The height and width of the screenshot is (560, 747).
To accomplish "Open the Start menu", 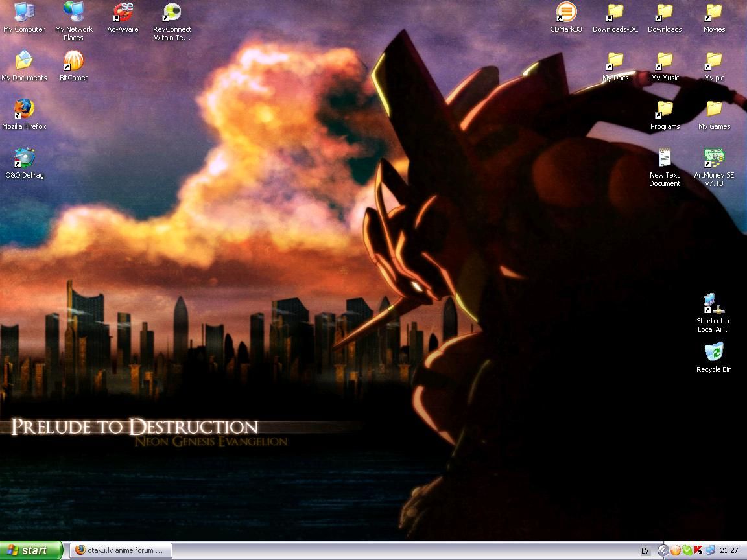I will [31, 550].
